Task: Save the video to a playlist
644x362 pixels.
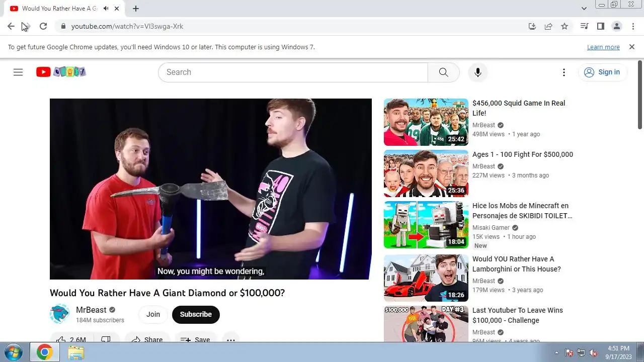Action: (196, 339)
